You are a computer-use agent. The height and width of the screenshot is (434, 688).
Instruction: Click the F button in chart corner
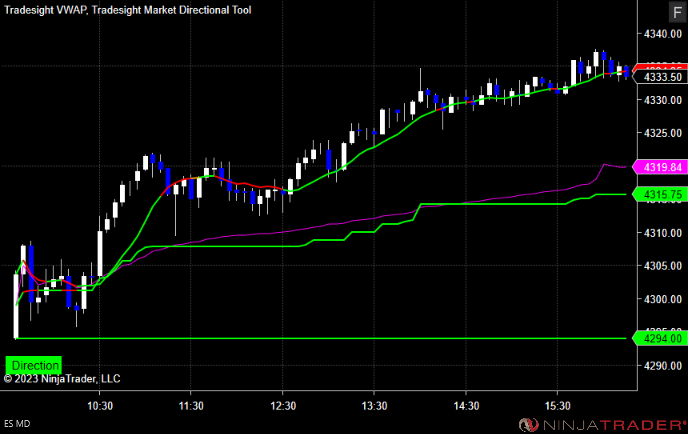pos(677,12)
